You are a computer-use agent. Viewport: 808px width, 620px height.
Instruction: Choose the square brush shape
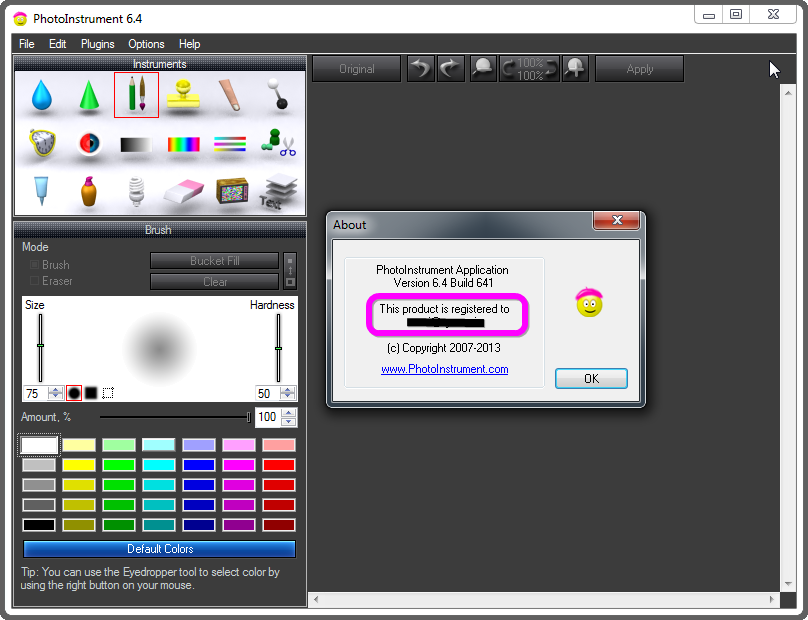click(91, 393)
